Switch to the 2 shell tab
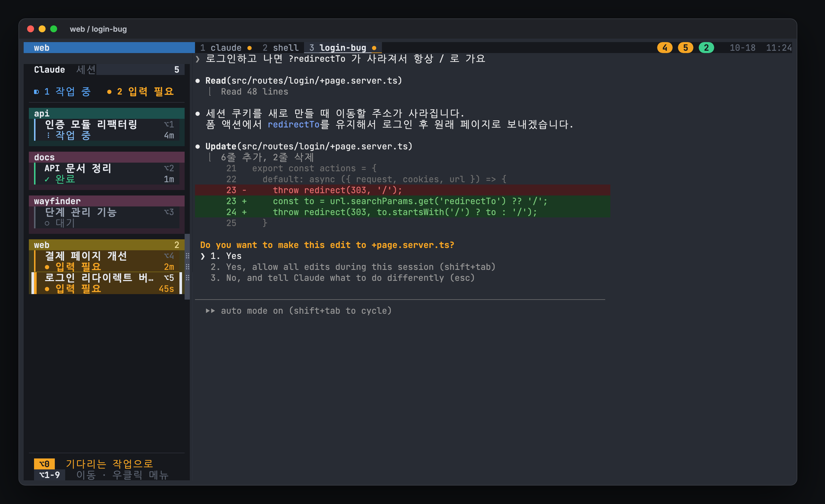Image resolution: width=825 pixels, height=504 pixels. point(281,48)
